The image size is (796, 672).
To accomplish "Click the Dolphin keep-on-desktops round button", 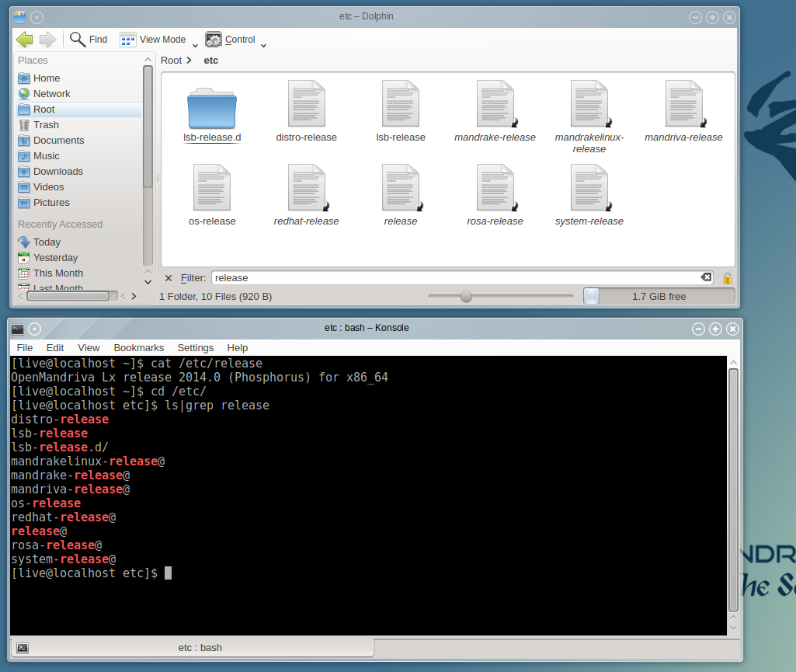I will click(37, 17).
